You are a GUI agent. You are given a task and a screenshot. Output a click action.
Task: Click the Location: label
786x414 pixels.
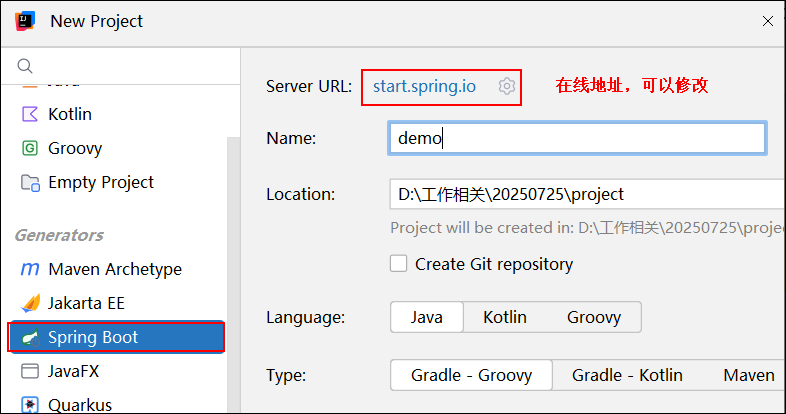point(300,194)
